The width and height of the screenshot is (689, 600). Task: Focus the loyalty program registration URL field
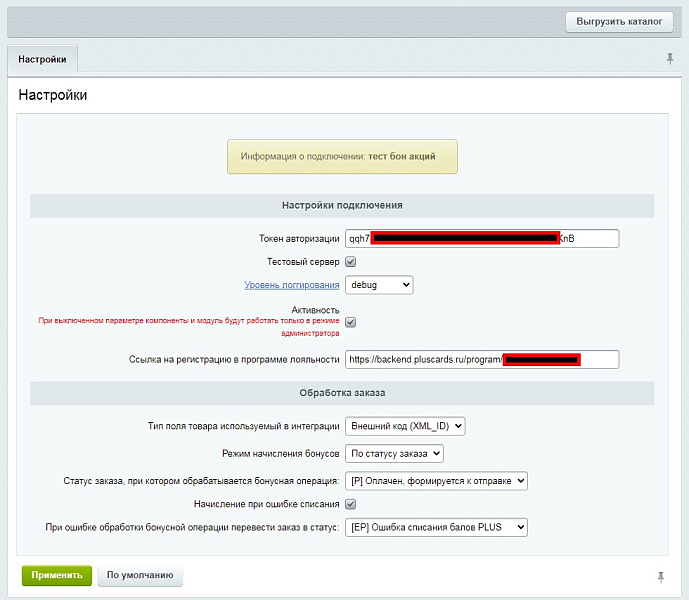481,359
